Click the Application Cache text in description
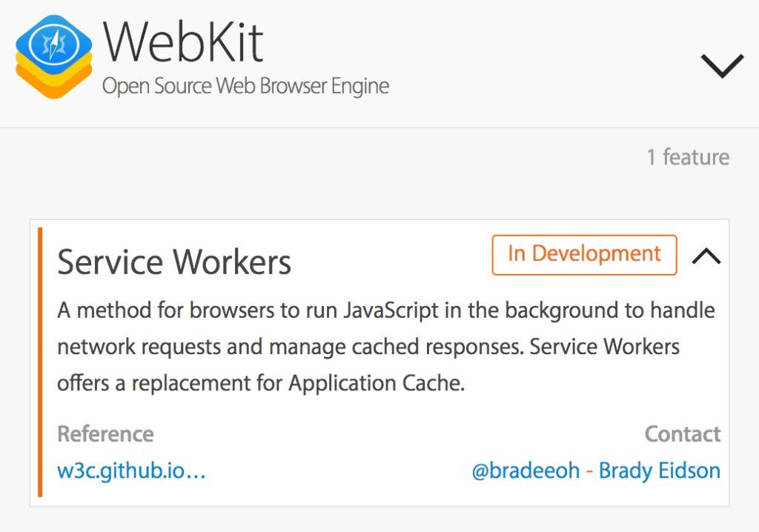This screenshot has height=532, width=759. 377,383
